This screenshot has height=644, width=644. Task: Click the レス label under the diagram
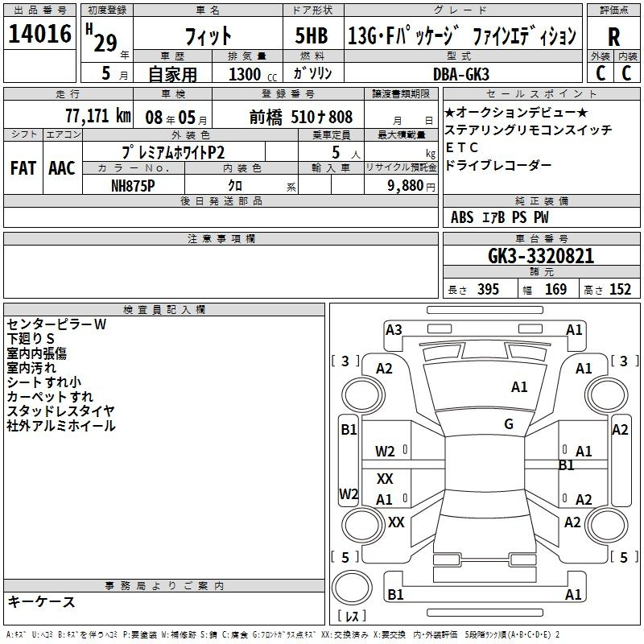coord(352,617)
